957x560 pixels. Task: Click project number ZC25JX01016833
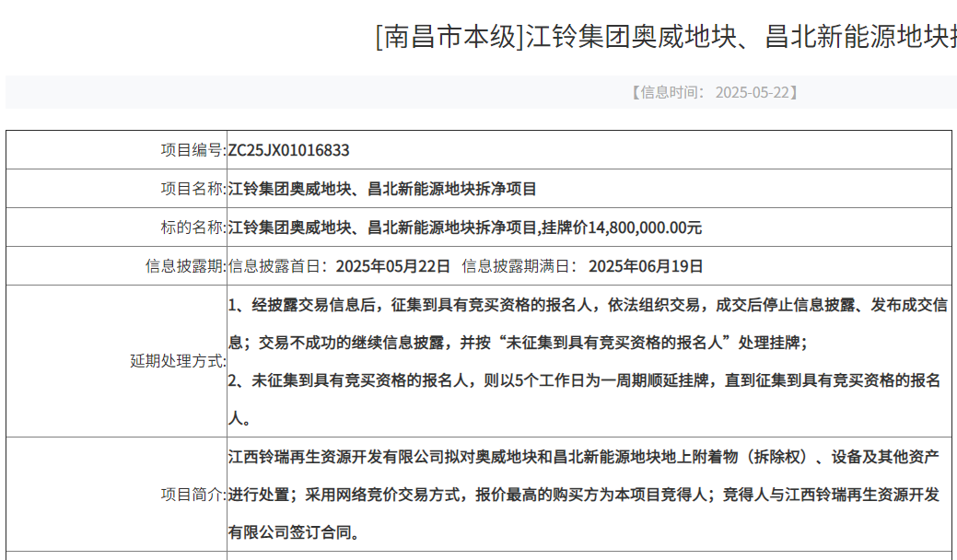288,150
